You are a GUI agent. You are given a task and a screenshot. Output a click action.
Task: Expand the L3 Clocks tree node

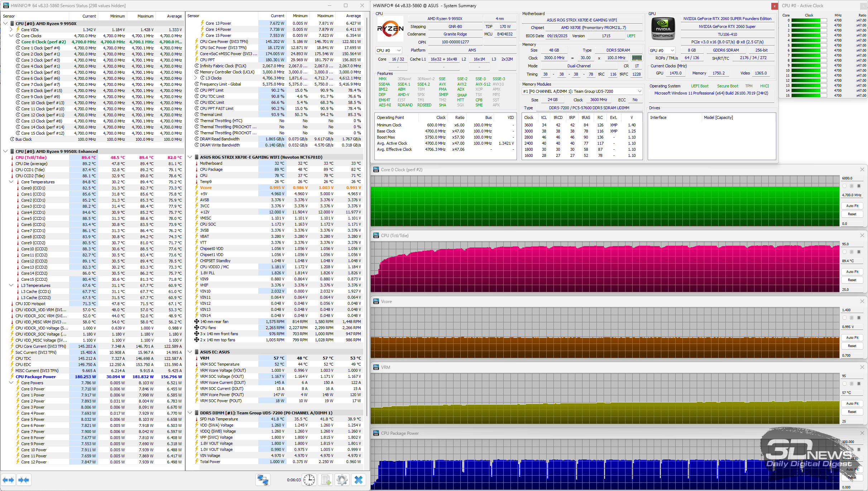[x=196, y=78]
